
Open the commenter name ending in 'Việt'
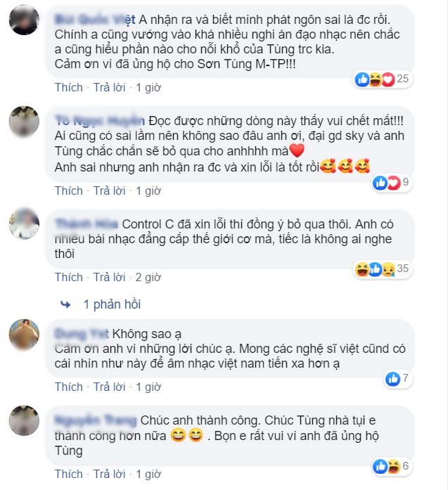pos(95,20)
